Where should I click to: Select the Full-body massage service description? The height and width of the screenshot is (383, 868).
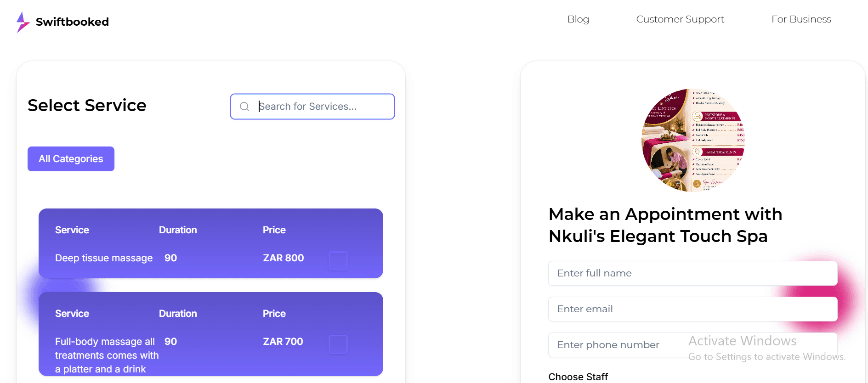click(x=107, y=355)
